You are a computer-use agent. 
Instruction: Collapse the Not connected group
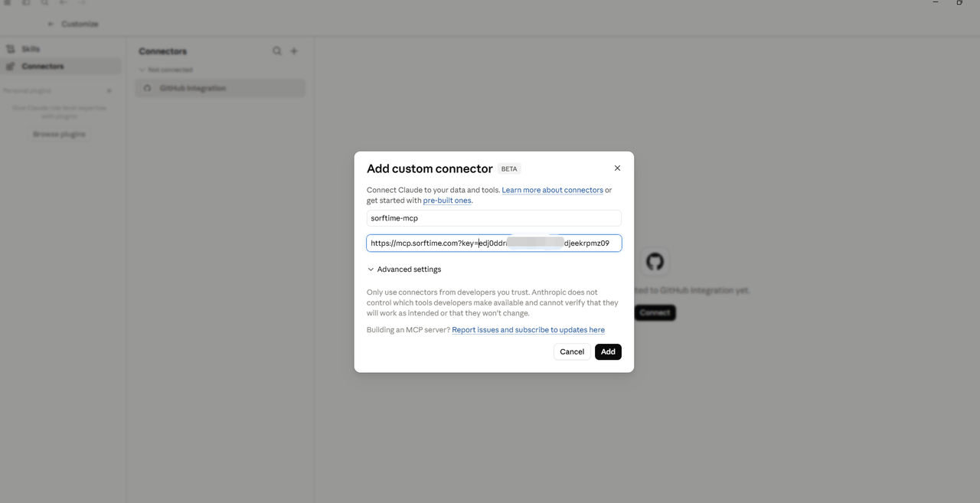[x=165, y=70]
